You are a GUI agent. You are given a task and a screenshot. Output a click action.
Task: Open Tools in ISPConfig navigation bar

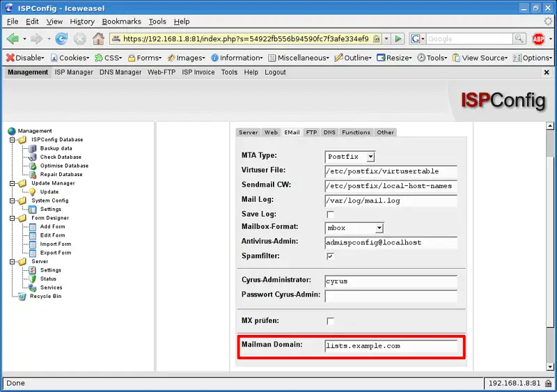(229, 72)
